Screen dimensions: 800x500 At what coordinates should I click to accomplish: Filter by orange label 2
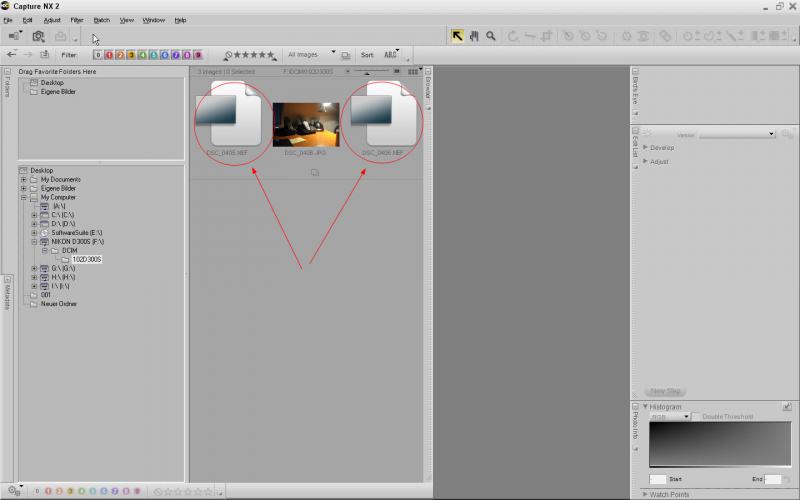[x=120, y=55]
